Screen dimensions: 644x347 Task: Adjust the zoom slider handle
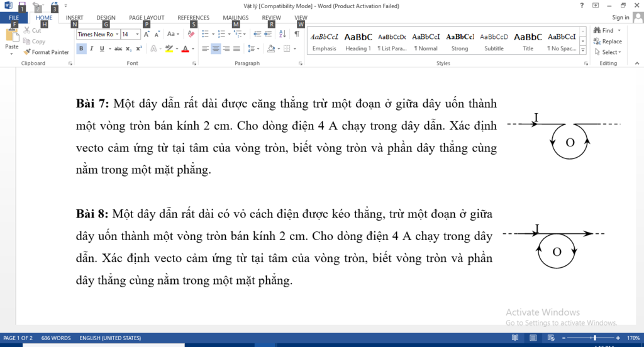click(x=595, y=338)
